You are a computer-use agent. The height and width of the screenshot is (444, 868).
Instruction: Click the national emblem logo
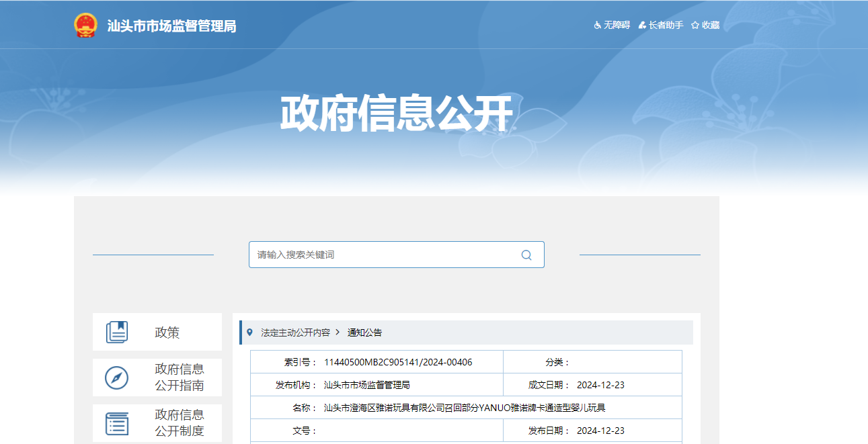[x=85, y=26]
